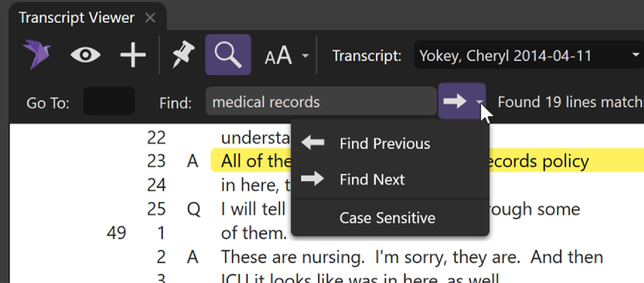Open the find options dropdown arrow

tap(479, 102)
